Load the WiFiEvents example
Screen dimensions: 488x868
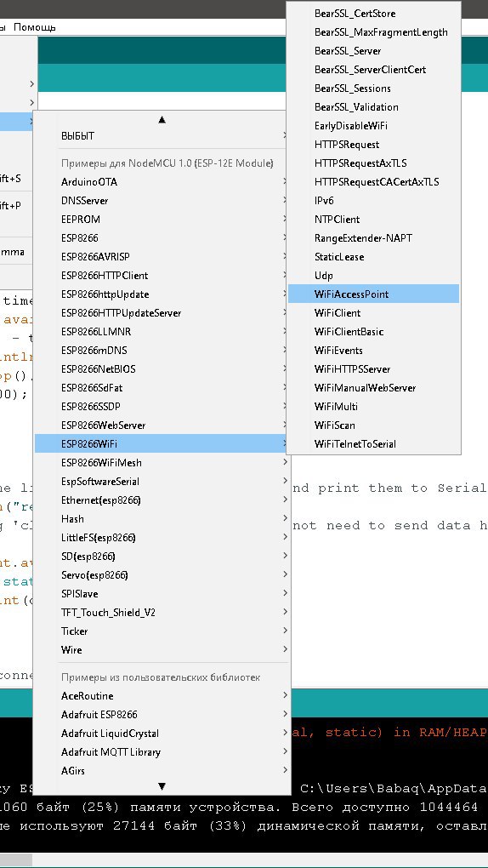click(x=373, y=351)
